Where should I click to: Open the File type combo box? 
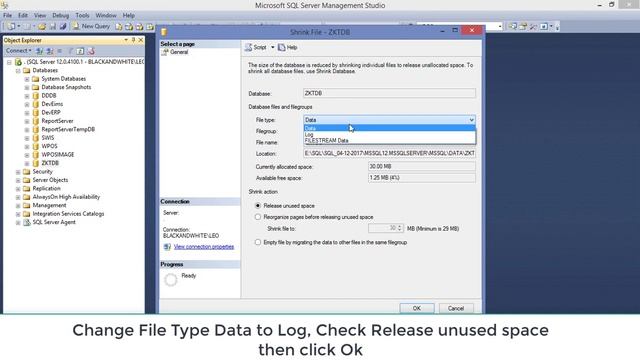[x=389, y=120]
